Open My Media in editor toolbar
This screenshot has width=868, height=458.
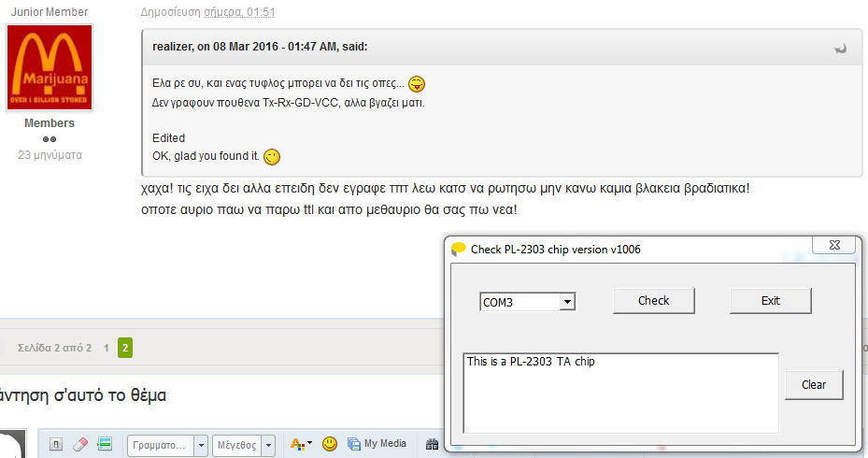pyautogui.click(x=377, y=444)
